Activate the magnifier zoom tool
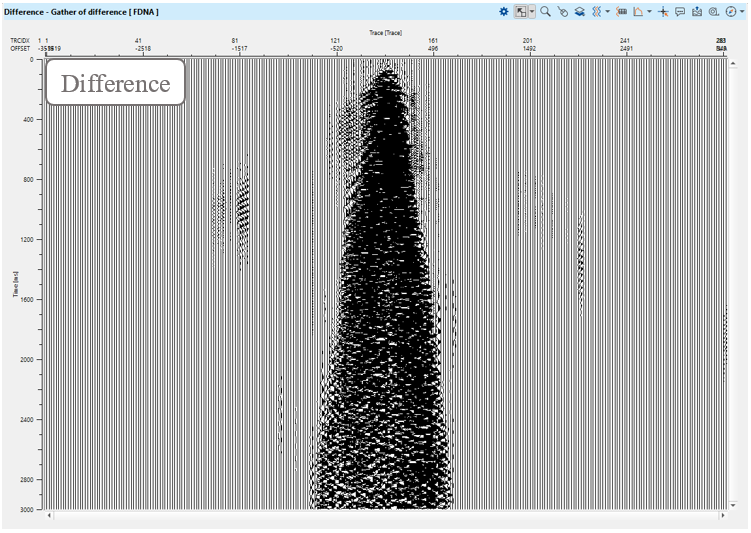This screenshot has width=751, height=533. pyautogui.click(x=546, y=11)
